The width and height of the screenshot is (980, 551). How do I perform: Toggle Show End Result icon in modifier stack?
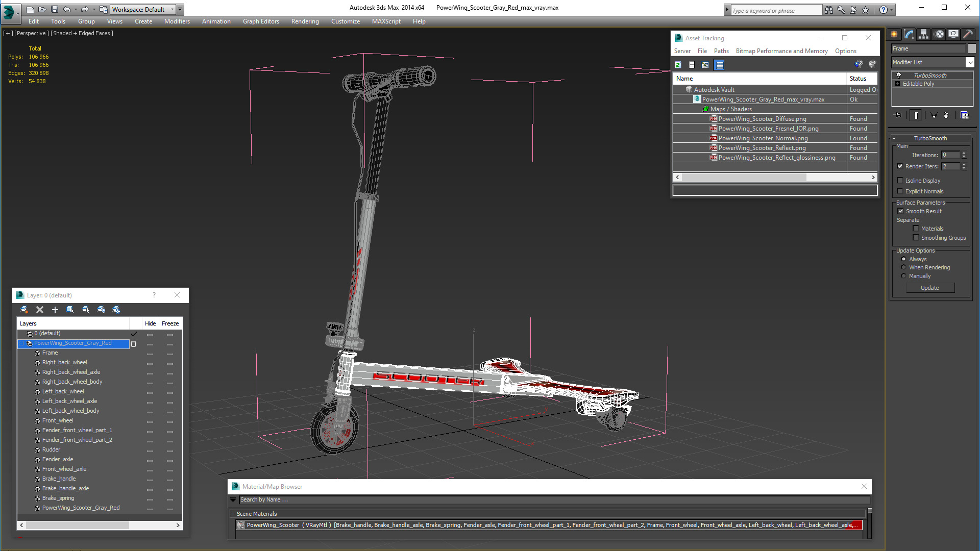click(x=916, y=115)
